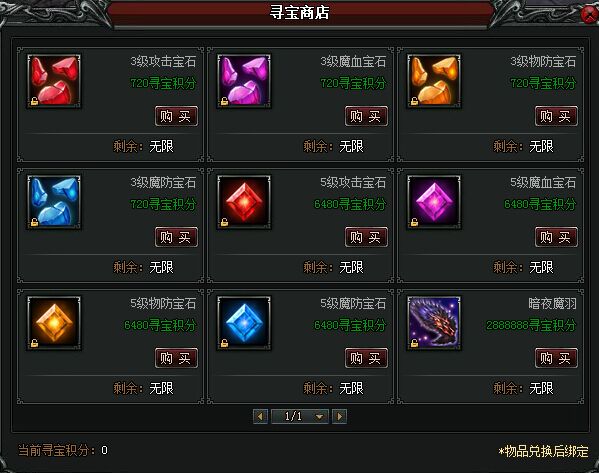The image size is (599, 473).
Task: Buy the 5级物防宝石 with 购买 button
Action: 176,358
